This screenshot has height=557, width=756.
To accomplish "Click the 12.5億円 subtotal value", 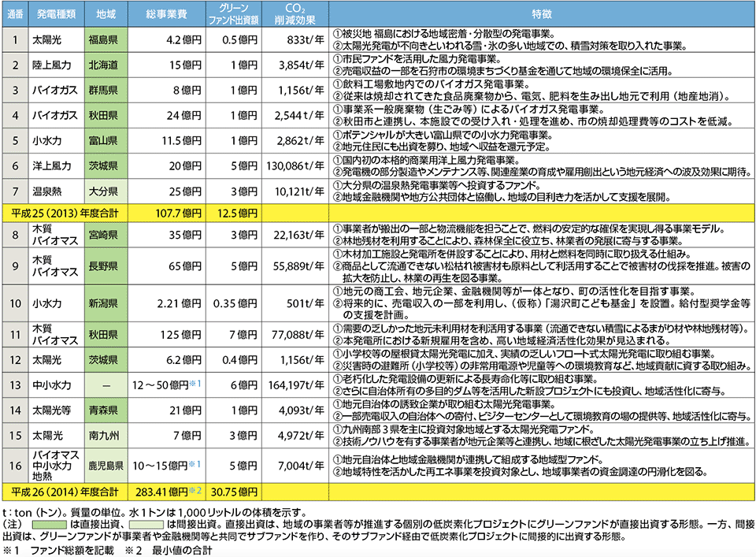I will [x=237, y=214].
